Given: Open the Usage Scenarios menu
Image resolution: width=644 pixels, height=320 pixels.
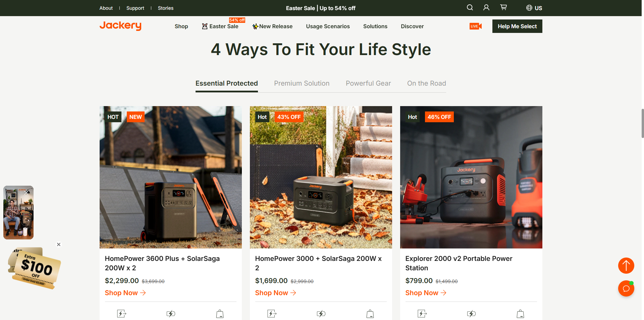Looking at the screenshot, I should 328,26.
